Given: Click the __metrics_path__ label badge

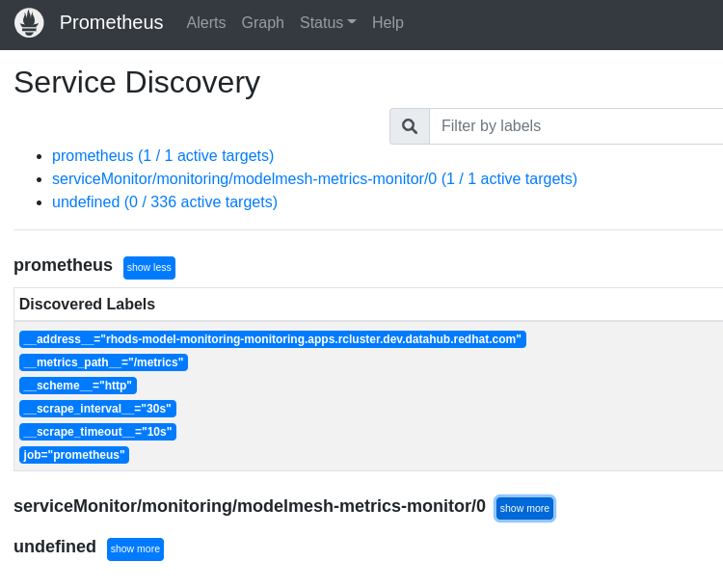Looking at the screenshot, I should click(103, 362).
